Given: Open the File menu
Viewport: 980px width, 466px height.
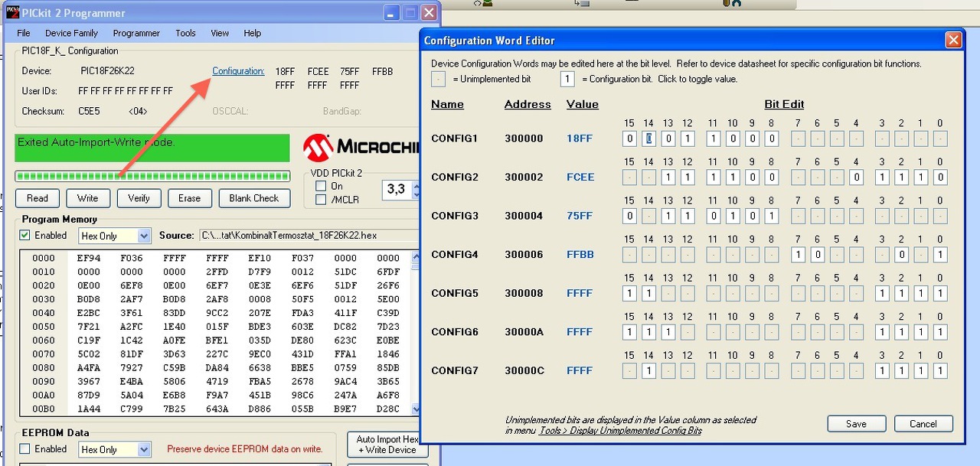Looking at the screenshot, I should 24,33.
